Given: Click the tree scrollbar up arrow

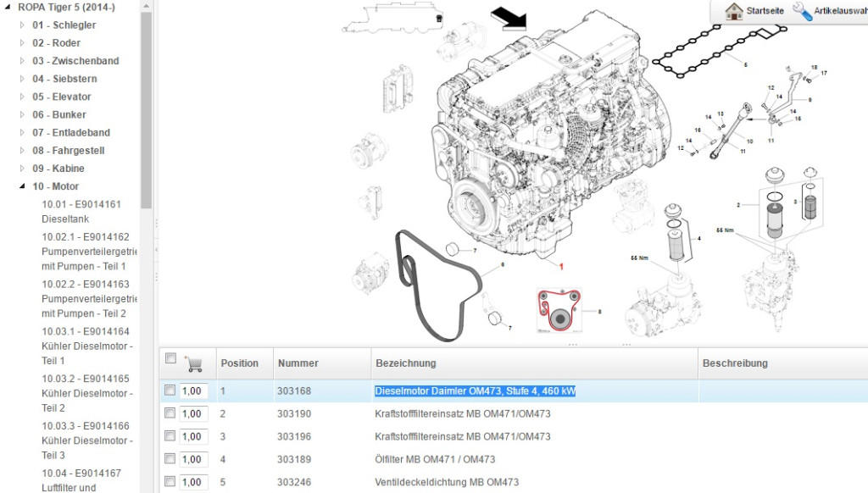Looking at the screenshot, I should [x=146, y=6].
